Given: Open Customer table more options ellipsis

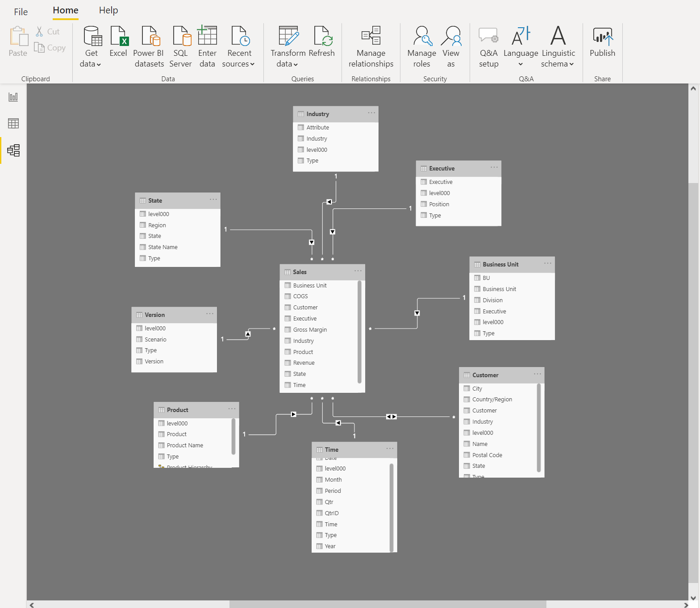Looking at the screenshot, I should pyautogui.click(x=537, y=374).
